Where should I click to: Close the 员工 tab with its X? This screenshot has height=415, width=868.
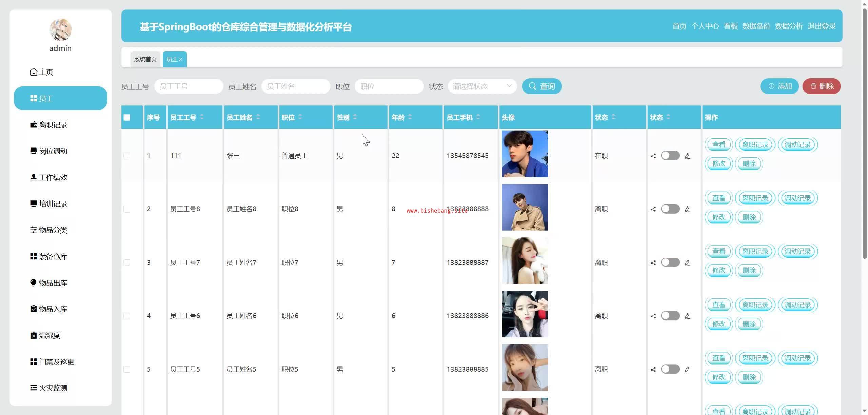coord(181,59)
